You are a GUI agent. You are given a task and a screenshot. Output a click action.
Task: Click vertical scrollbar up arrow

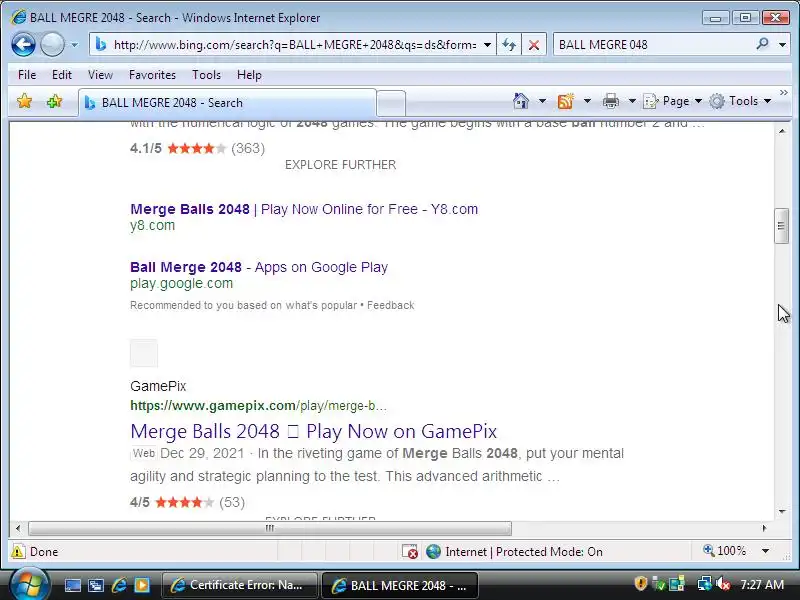pyautogui.click(x=782, y=131)
